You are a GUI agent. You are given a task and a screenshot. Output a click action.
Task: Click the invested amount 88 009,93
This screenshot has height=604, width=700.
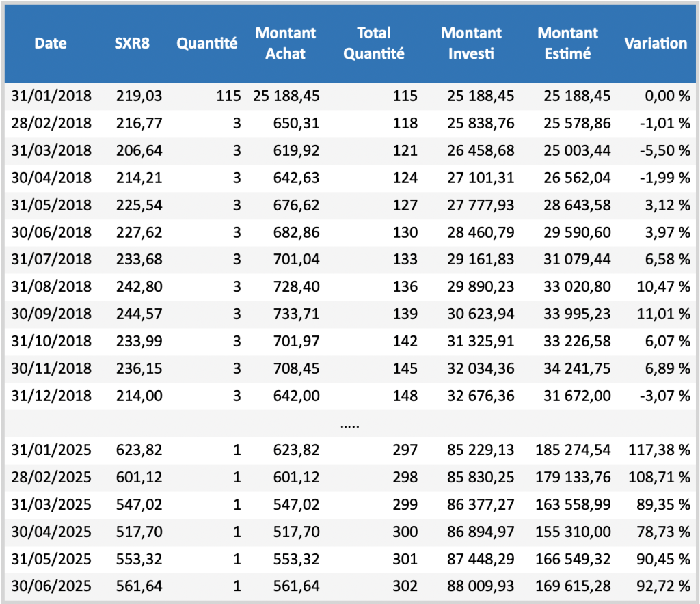tap(481, 587)
